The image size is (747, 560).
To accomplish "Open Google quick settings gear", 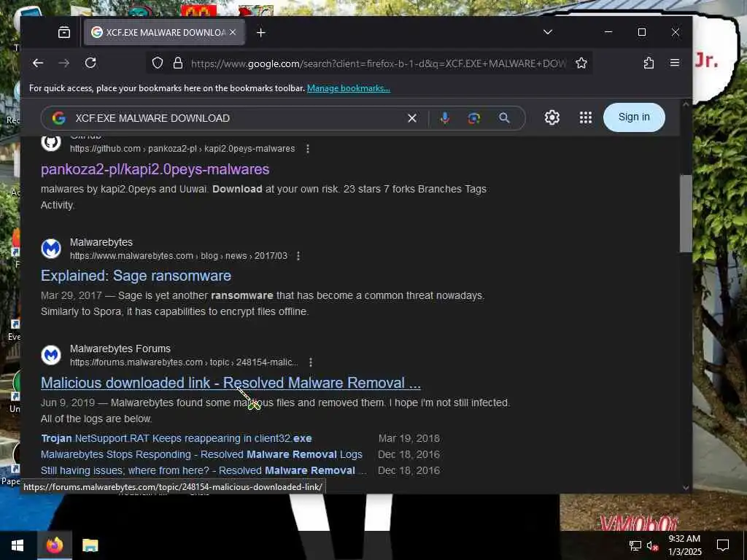I will pyautogui.click(x=551, y=117).
